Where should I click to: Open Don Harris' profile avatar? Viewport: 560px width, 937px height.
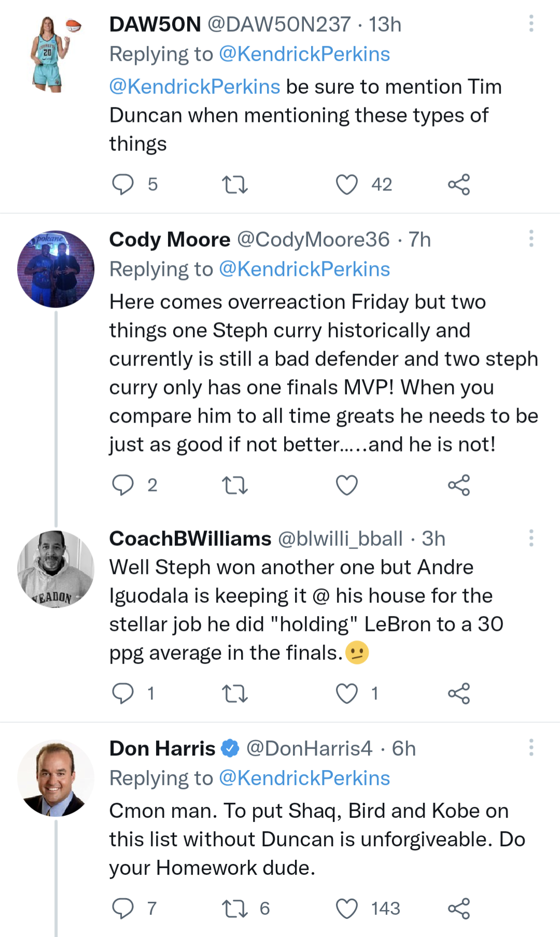coord(56,778)
